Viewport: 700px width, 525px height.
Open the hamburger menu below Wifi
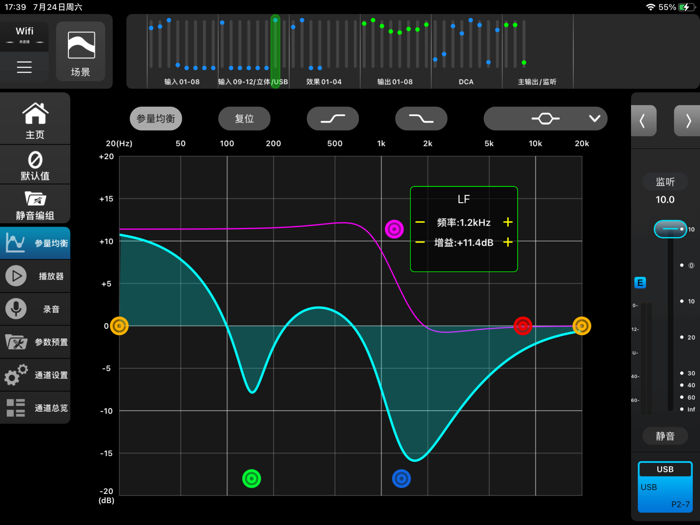[24, 67]
